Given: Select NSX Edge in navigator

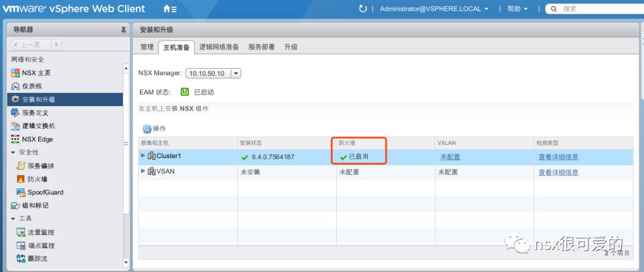Looking at the screenshot, I should (38, 140).
